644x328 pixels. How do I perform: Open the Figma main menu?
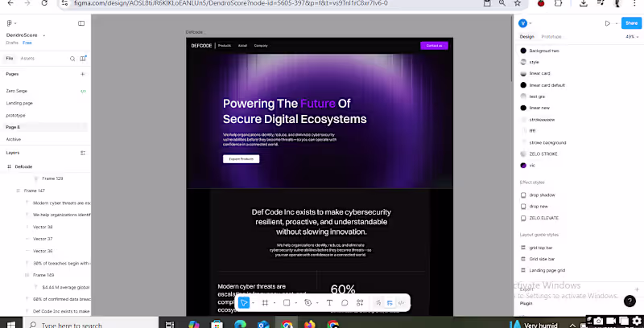click(10, 23)
